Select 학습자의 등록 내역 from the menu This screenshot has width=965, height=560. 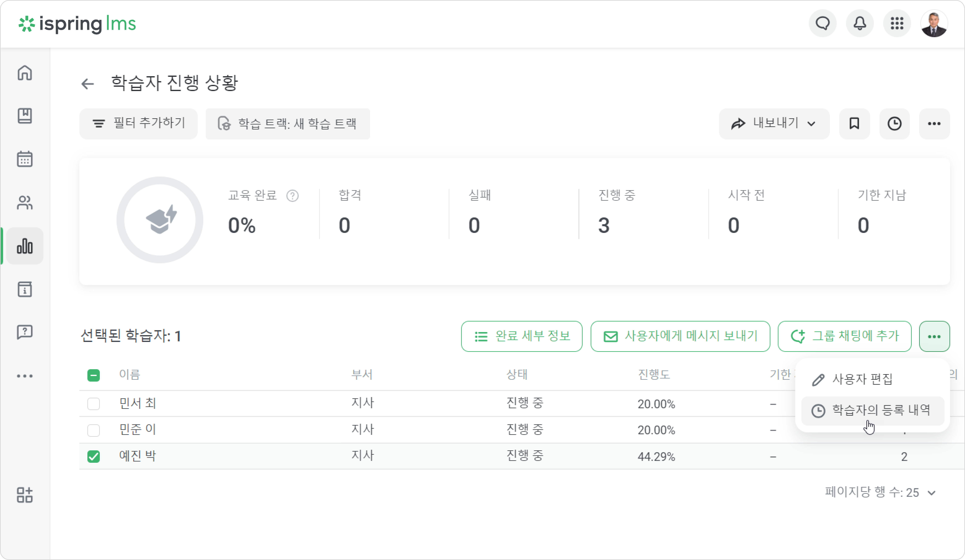(x=872, y=410)
